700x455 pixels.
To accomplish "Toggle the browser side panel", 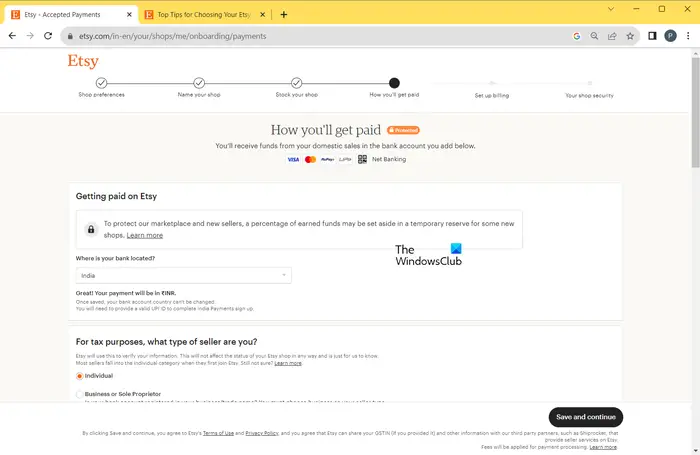I will pyautogui.click(x=652, y=36).
